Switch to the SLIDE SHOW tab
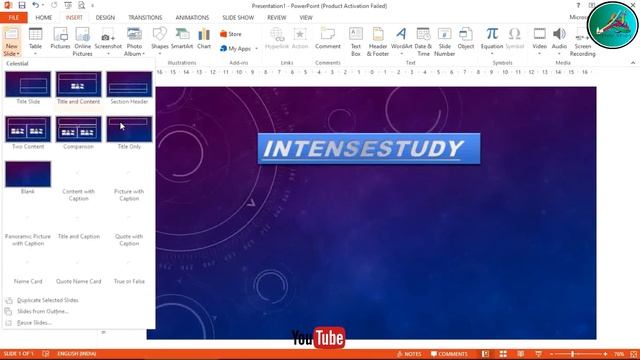 pyautogui.click(x=238, y=18)
